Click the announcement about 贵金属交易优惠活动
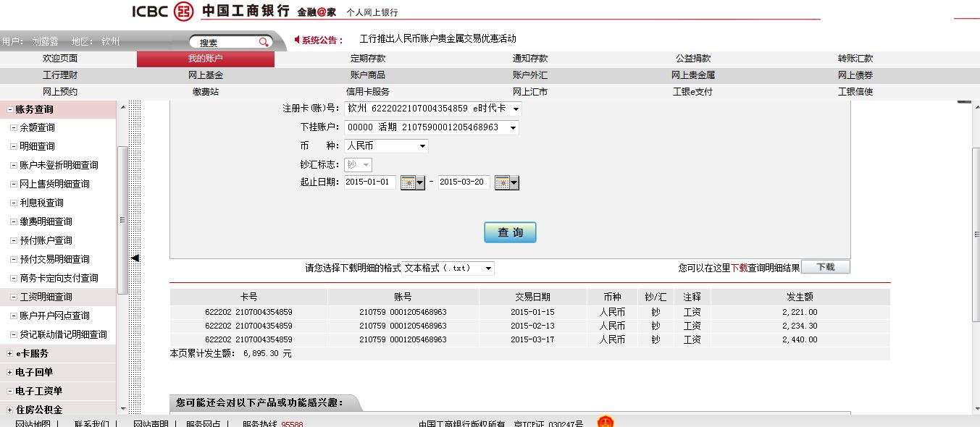Image resolution: width=980 pixels, height=427 pixels. pyautogui.click(x=437, y=39)
